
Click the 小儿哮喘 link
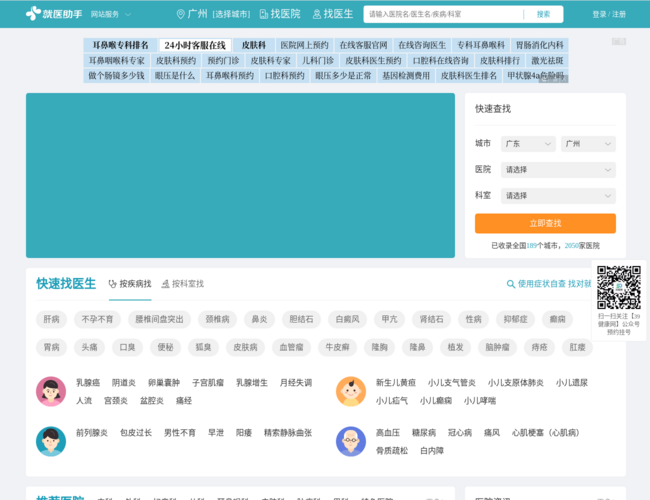[480, 401]
